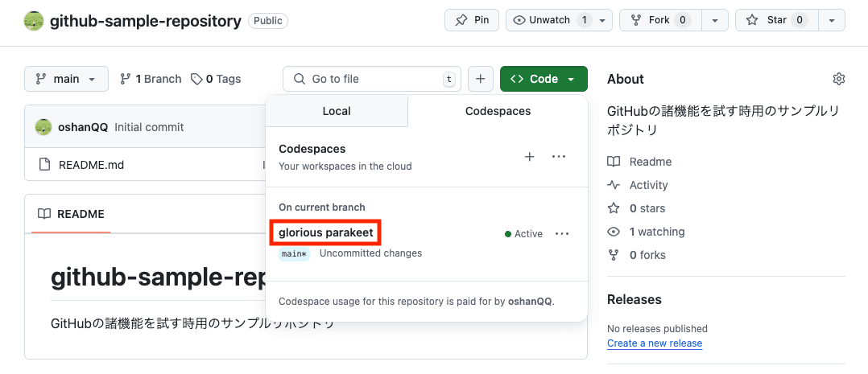Click the Active status indicator
Image resolution: width=868 pixels, height=374 pixels.
[523, 234]
